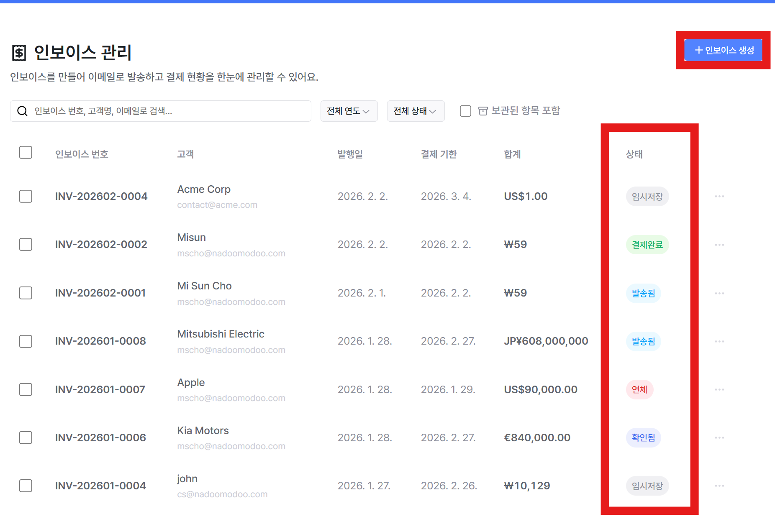Select the checkbox for INV-202601-0007
The height and width of the screenshot is (532, 775).
pos(26,389)
